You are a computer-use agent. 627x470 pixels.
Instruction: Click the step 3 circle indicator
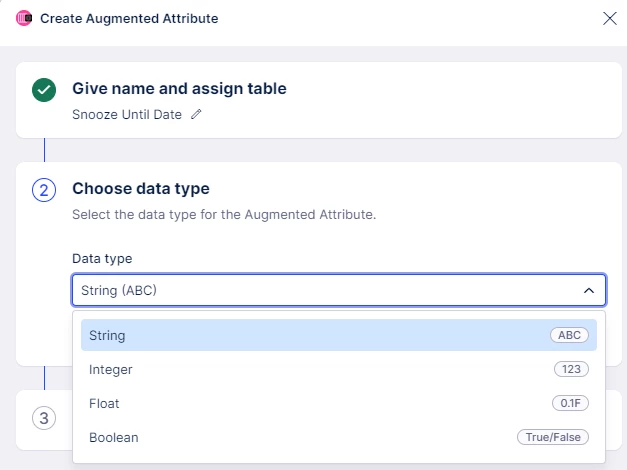44,418
